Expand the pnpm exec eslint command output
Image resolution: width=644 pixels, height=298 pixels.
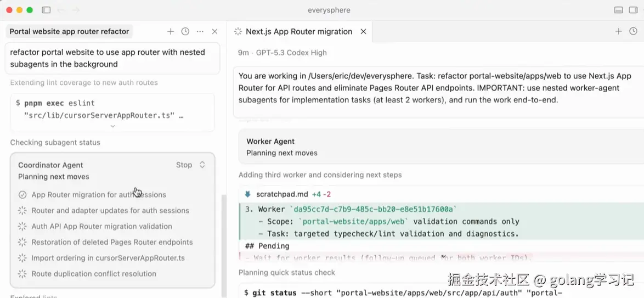pyautogui.click(x=112, y=126)
